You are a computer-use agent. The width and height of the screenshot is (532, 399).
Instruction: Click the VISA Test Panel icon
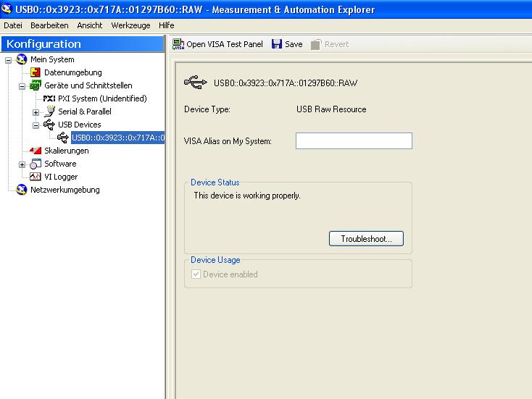click(178, 44)
